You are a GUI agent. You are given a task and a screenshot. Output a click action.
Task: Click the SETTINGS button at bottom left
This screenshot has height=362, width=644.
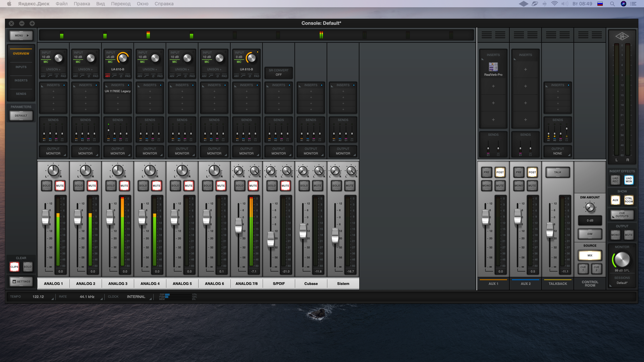coord(21,282)
